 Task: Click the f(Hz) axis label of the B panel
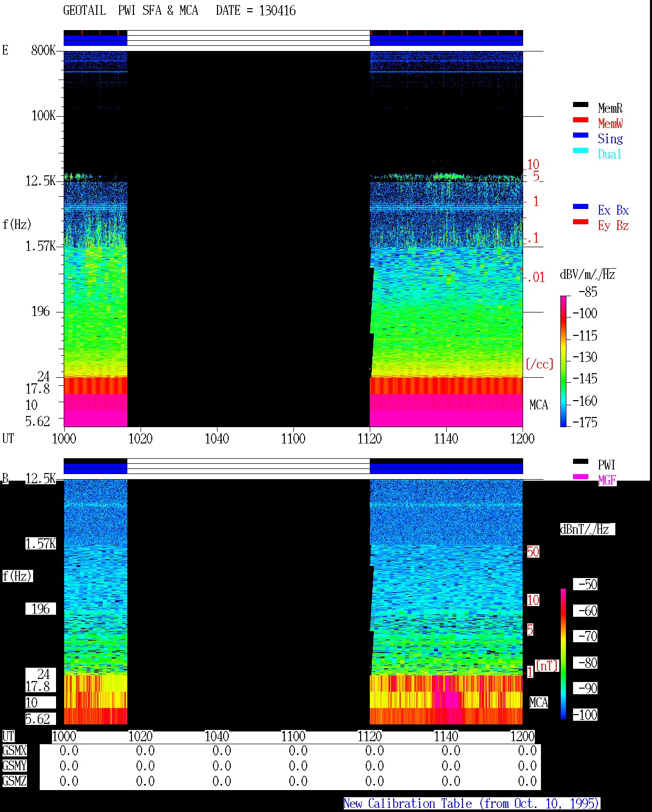click(17, 576)
